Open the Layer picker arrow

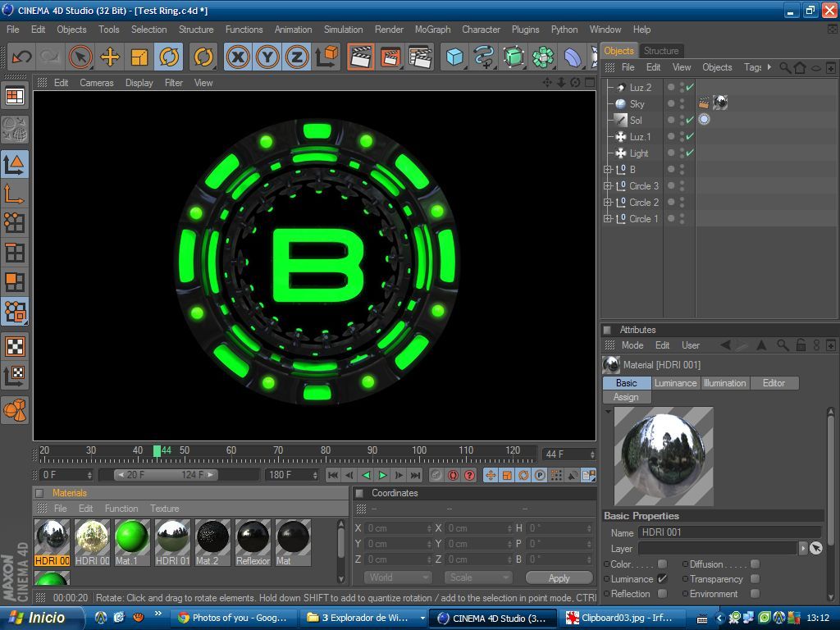802,548
